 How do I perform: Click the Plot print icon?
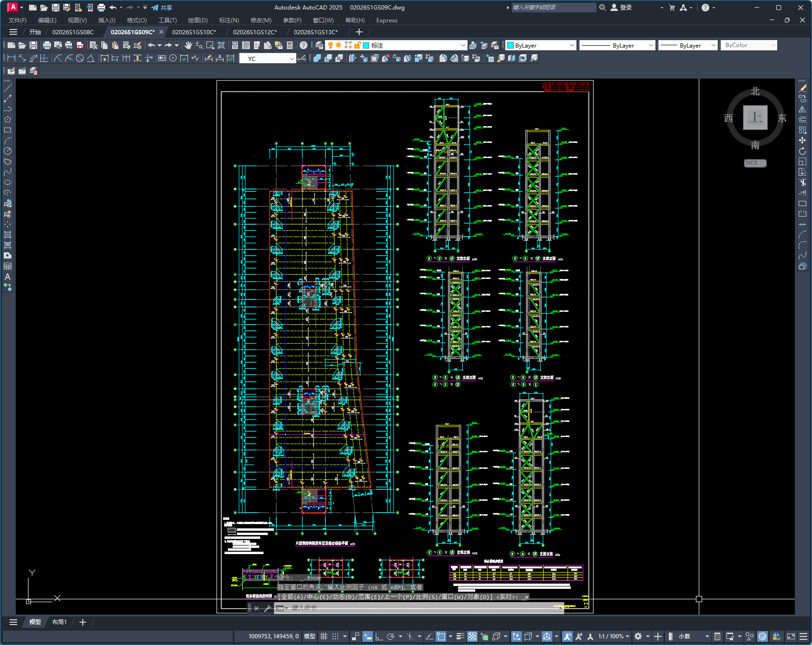47,45
